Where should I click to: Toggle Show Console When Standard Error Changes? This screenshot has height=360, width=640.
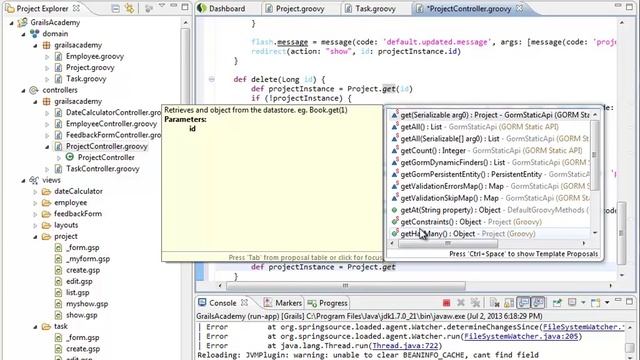(x=538, y=302)
